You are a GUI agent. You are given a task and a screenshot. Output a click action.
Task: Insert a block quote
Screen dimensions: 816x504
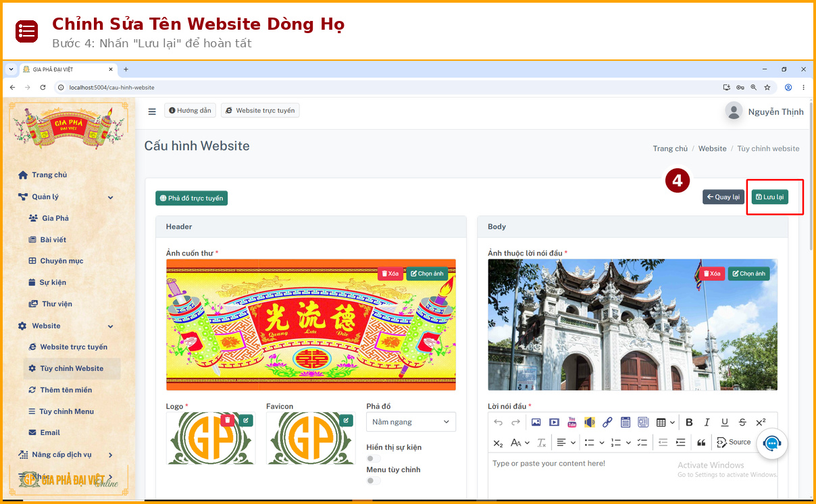tap(701, 443)
